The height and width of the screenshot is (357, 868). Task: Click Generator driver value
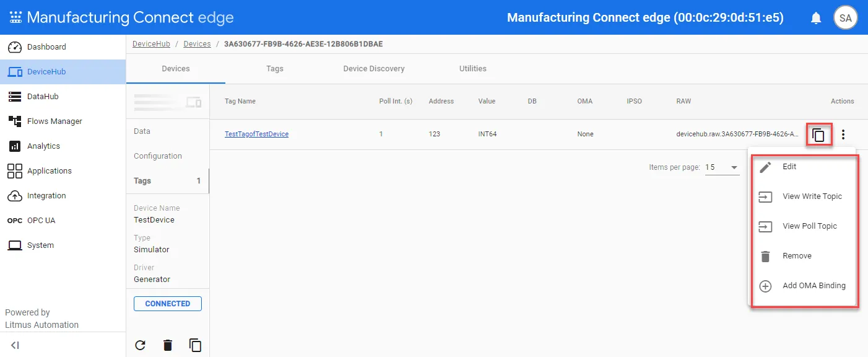(x=152, y=280)
